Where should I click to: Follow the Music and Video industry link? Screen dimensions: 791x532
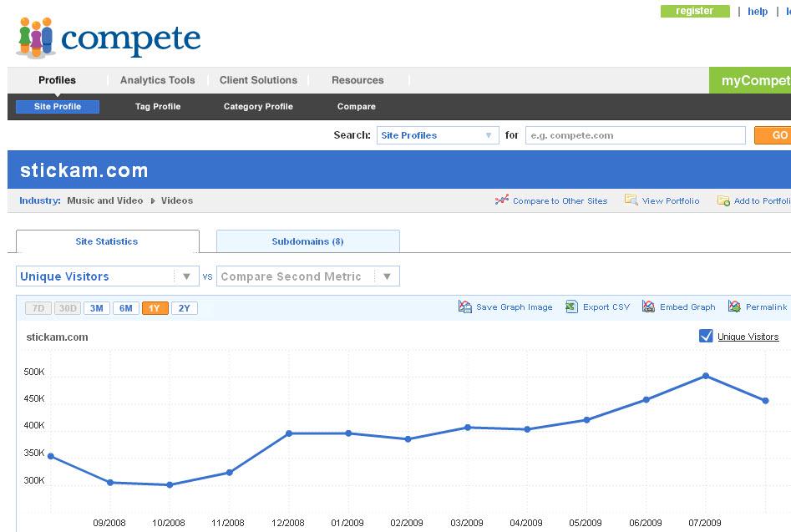[x=103, y=200]
